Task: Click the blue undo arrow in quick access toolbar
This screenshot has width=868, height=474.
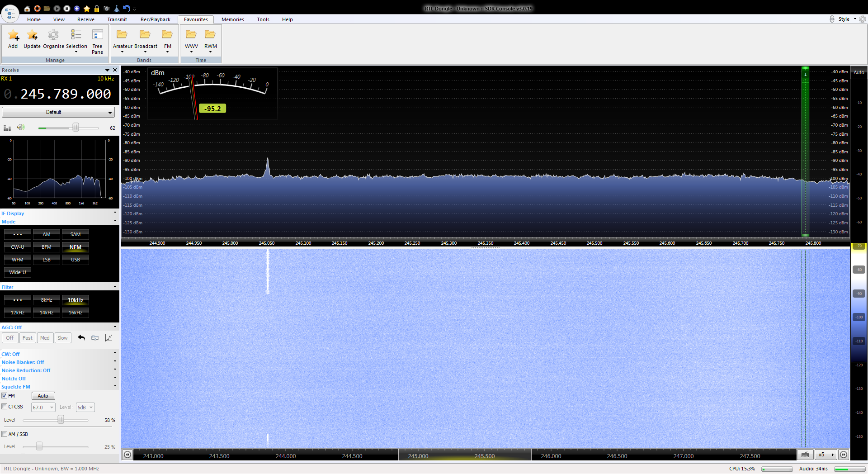Action: [127, 9]
